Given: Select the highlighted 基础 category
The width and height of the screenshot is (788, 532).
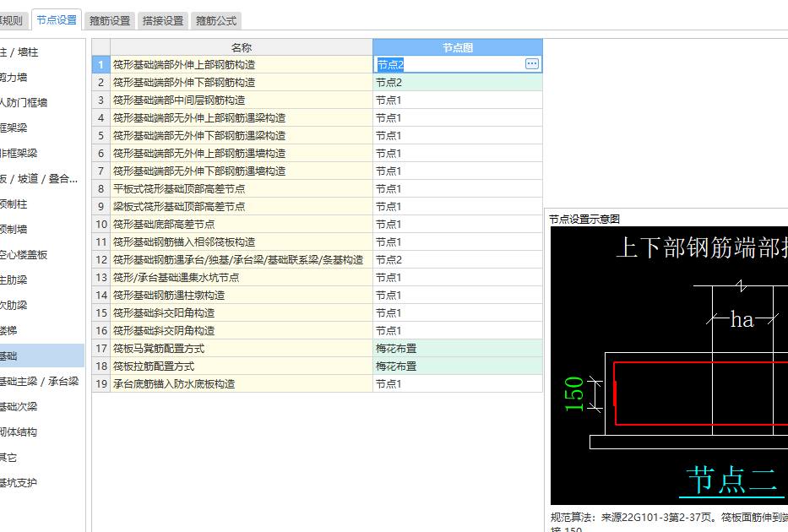Looking at the screenshot, I should pyautogui.click(x=41, y=356).
